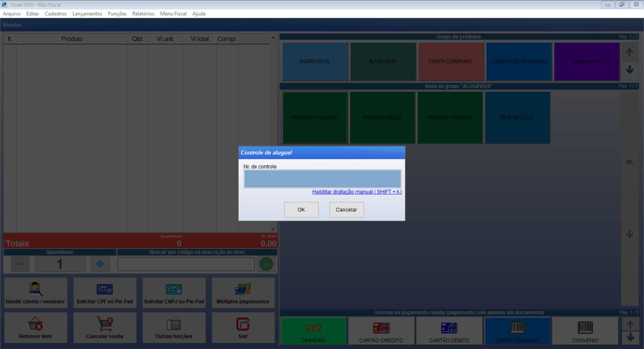Open the Menu Fiscal menu
The height and width of the screenshot is (349, 644).
coord(173,14)
